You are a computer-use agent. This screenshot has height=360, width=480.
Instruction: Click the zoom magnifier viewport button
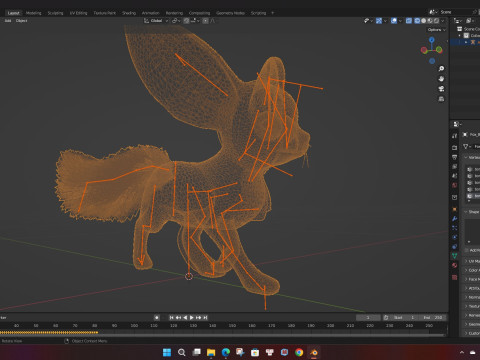point(441,69)
